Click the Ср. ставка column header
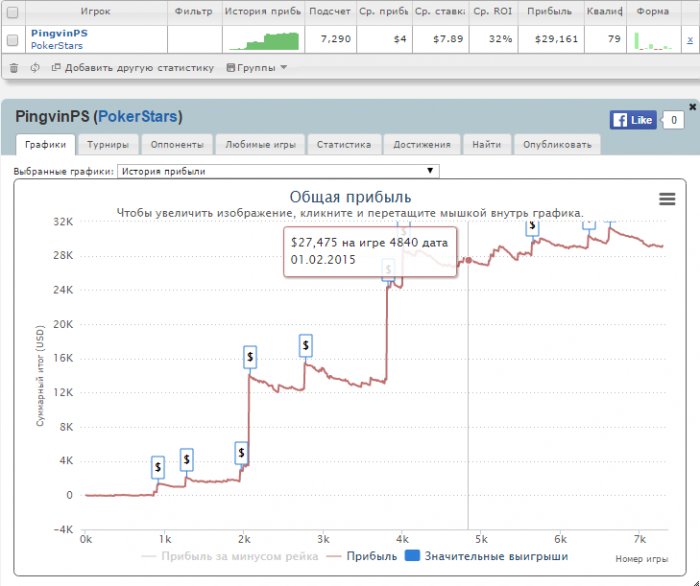The height and width of the screenshot is (586, 700). 440,12
